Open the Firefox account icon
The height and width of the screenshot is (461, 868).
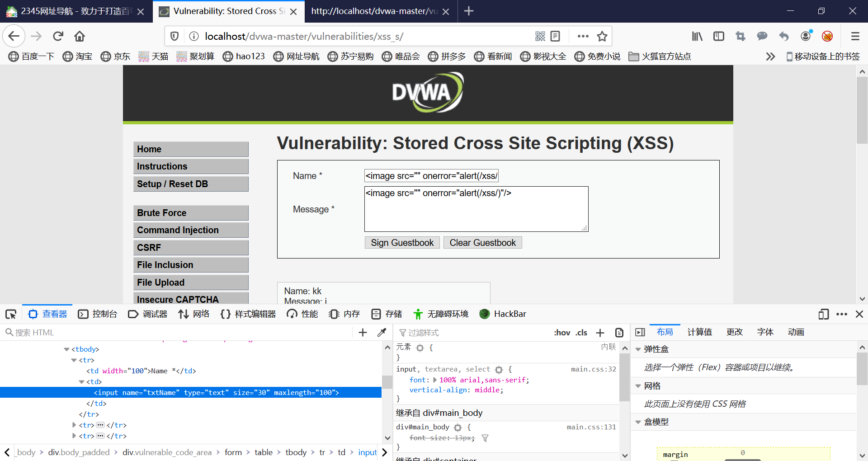[x=806, y=36]
